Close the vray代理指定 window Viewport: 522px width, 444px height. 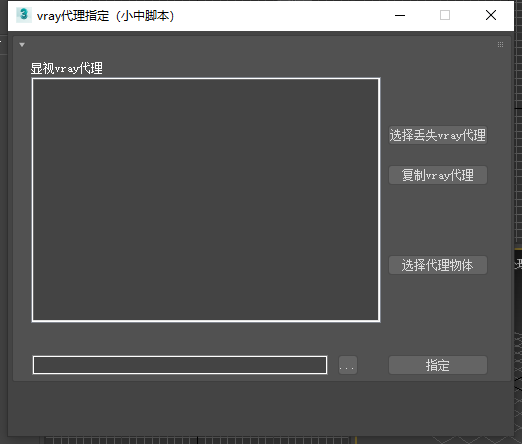(x=491, y=15)
